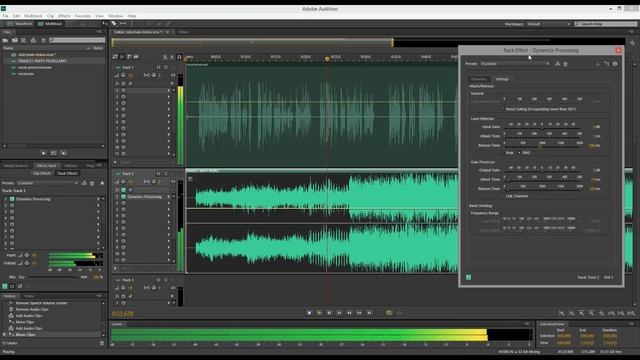Viewport: 640px width, 360px height.
Task: Open Presets dropdown in Dynamics Processing window
Action: coord(515,64)
